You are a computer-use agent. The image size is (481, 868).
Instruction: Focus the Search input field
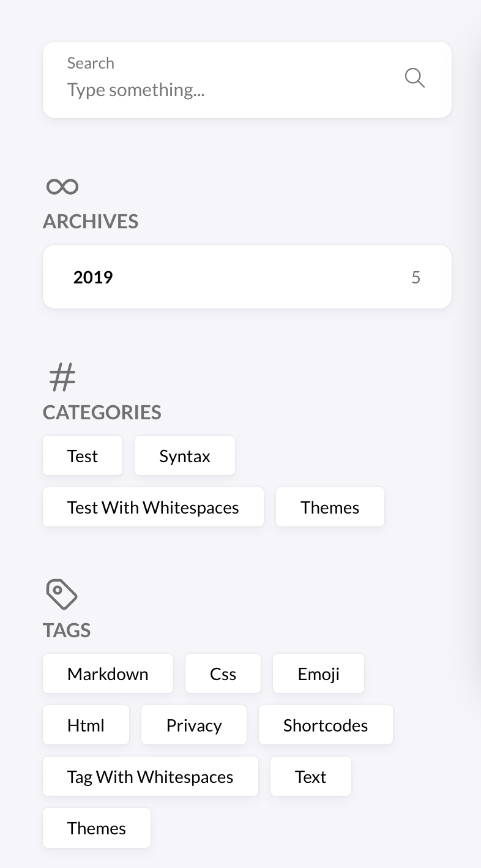click(x=226, y=90)
